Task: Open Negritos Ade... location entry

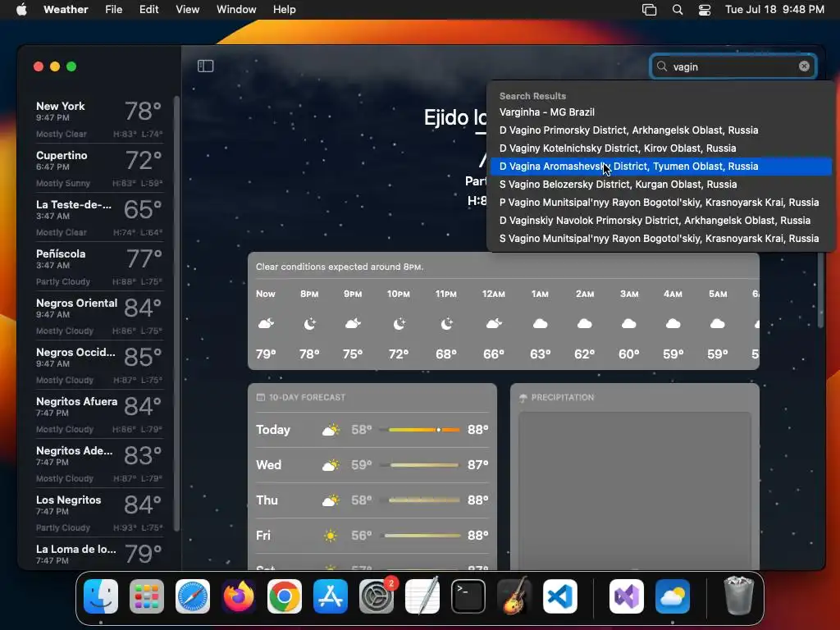Action: [x=99, y=464]
